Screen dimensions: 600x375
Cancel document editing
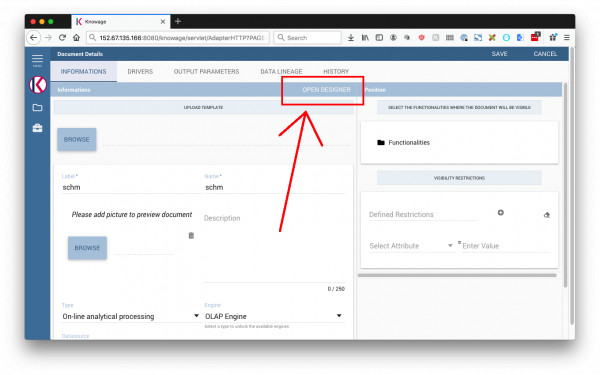click(x=545, y=54)
